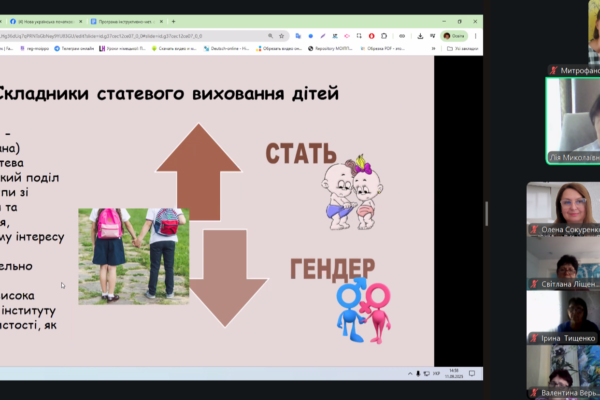This screenshot has height=400, width=600.
Task: Switch to the Програма інструктивно-мет tab
Action: pyautogui.click(x=125, y=22)
